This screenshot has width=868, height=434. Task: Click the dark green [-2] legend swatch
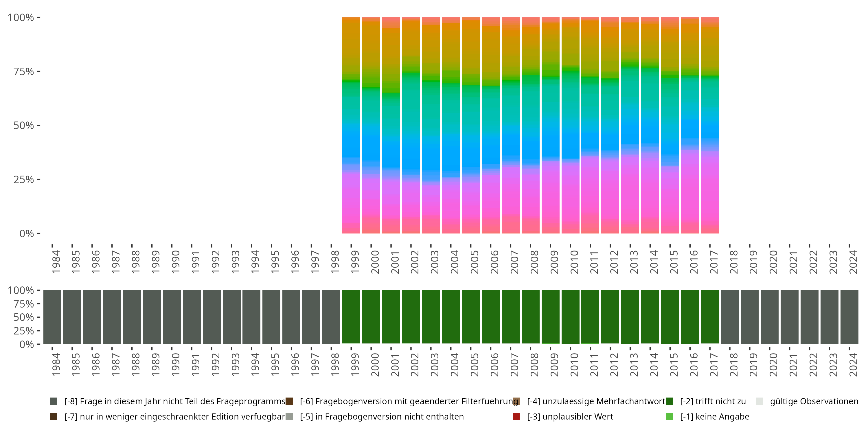669,401
